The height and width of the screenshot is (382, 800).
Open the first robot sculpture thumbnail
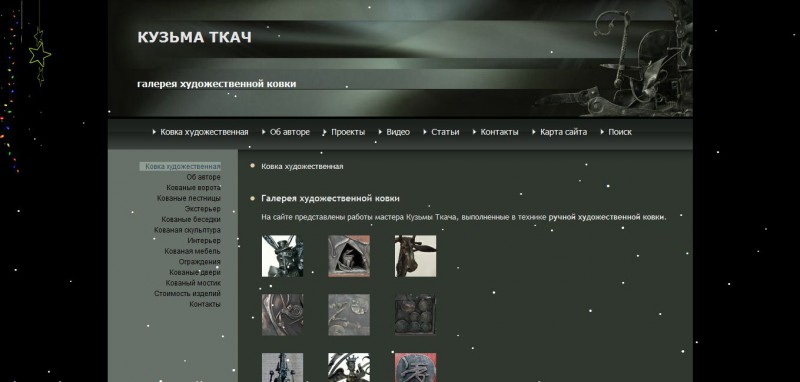click(x=282, y=256)
